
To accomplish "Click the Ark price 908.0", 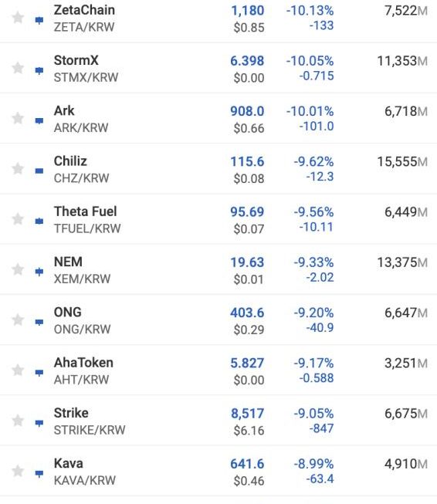I will pos(247,111).
